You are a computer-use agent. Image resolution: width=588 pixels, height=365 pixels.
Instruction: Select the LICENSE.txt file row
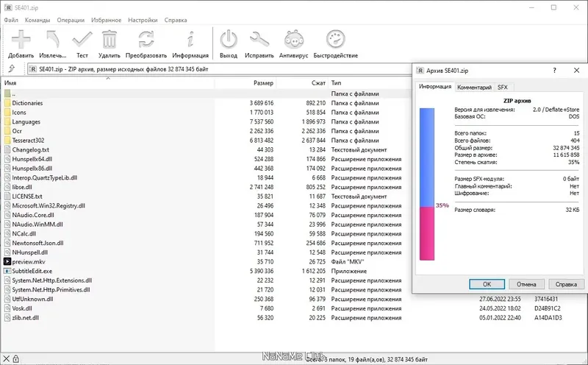tap(207, 196)
